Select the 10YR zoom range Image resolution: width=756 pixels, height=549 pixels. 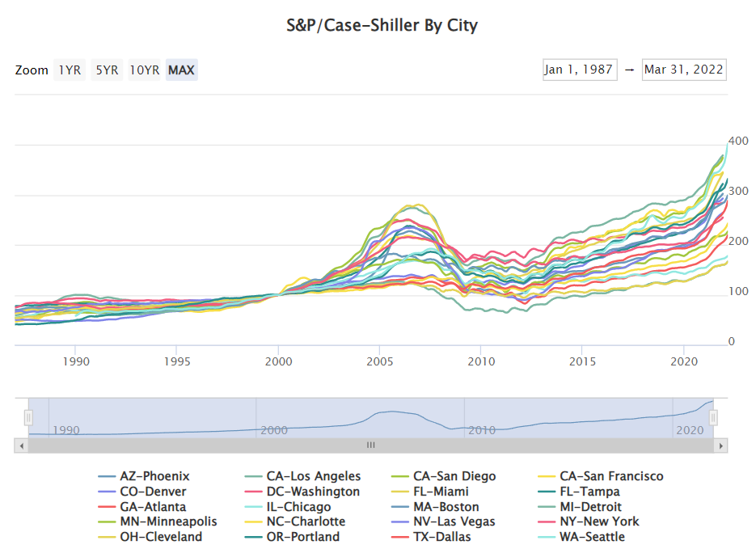click(x=144, y=70)
